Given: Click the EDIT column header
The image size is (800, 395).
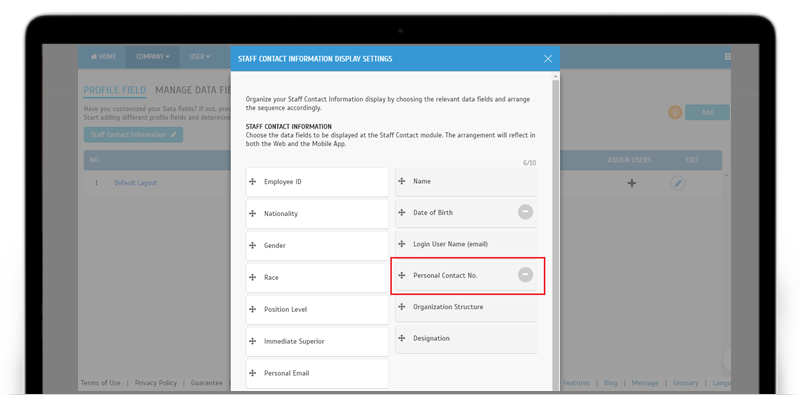Looking at the screenshot, I should coord(692,160).
